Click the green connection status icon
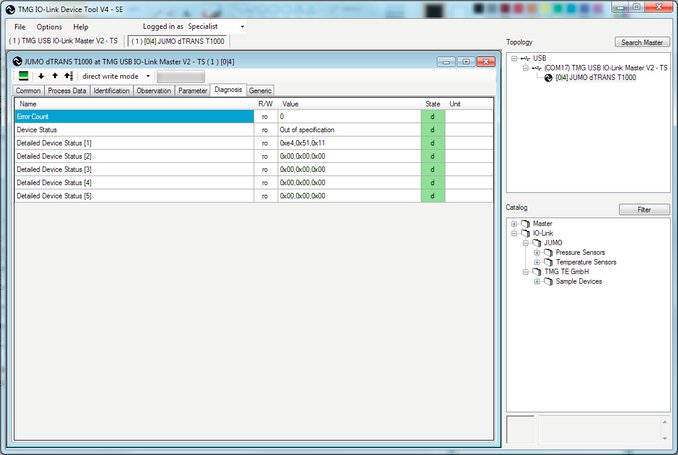This screenshot has height=455, width=678. coord(23,76)
